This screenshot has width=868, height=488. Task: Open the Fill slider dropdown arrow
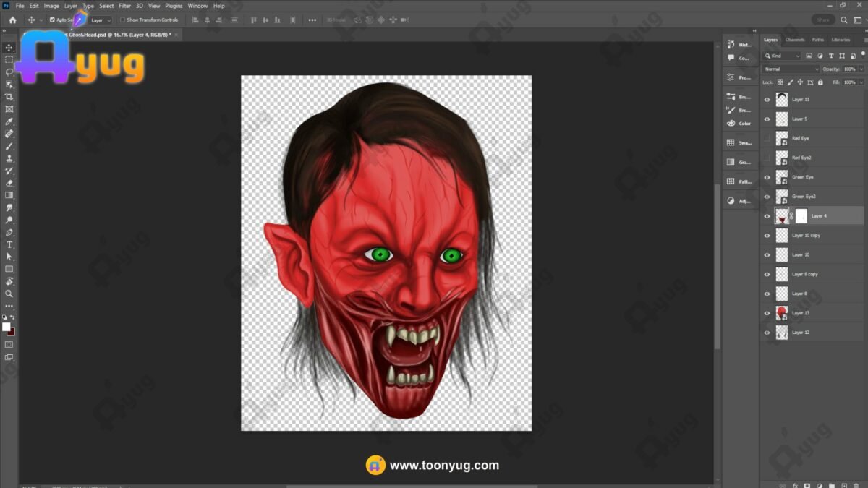point(861,82)
